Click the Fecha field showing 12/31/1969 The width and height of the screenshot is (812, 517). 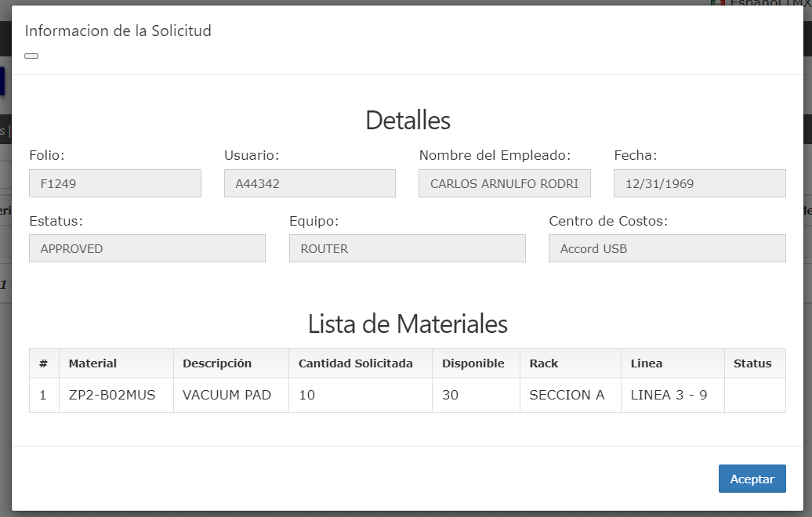[699, 183]
